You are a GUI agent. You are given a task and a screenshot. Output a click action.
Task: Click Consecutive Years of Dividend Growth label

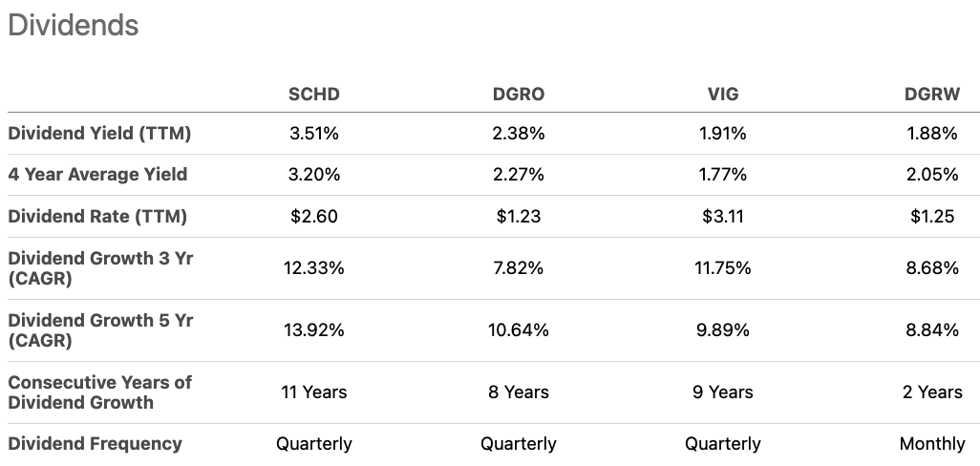click(99, 392)
